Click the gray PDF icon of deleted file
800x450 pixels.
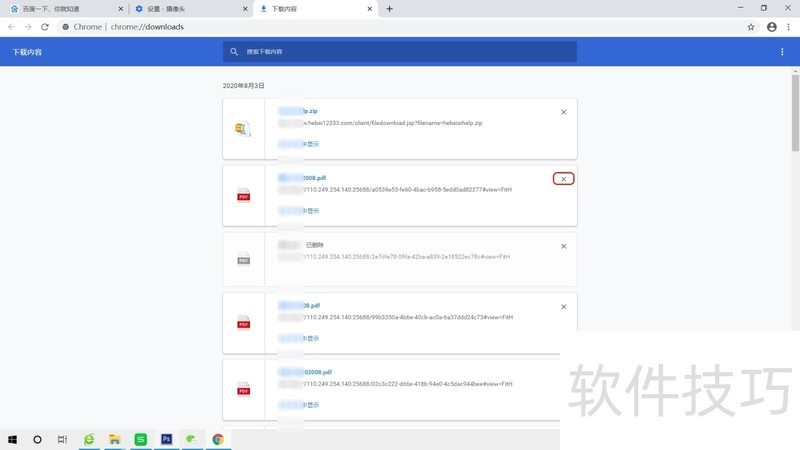[243, 259]
